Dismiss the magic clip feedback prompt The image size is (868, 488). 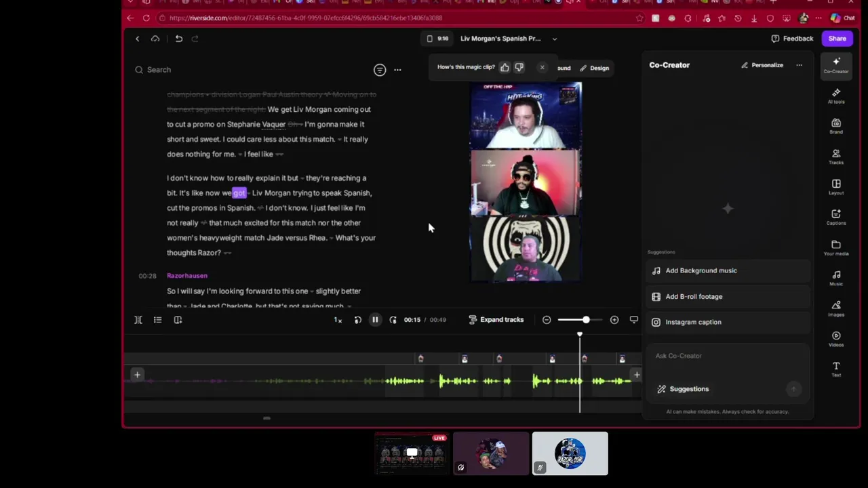click(x=542, y=67)
